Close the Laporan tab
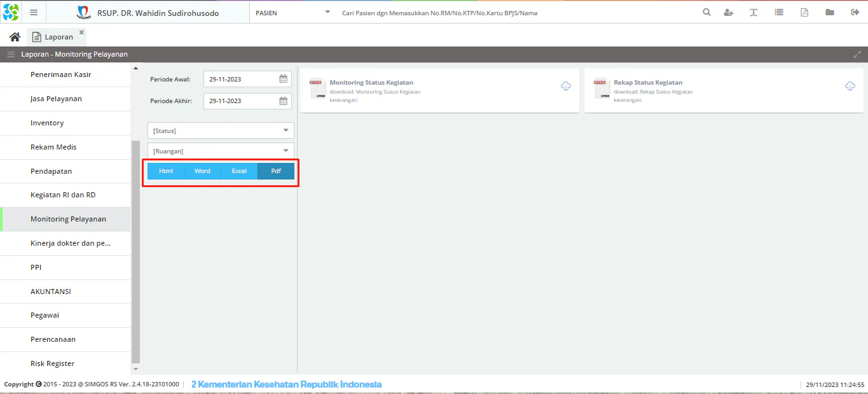The width and height of the screenshot is (868, 394). 81,32
